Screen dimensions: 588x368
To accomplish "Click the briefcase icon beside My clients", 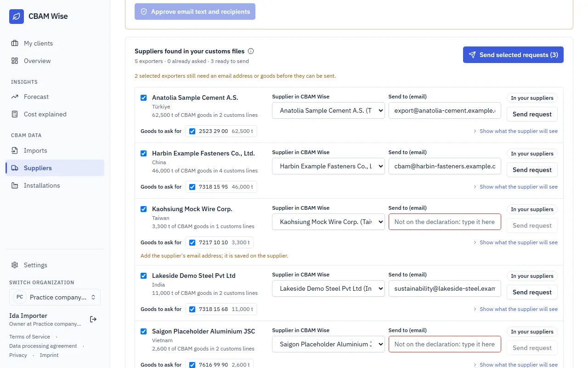I will [15, 43].
